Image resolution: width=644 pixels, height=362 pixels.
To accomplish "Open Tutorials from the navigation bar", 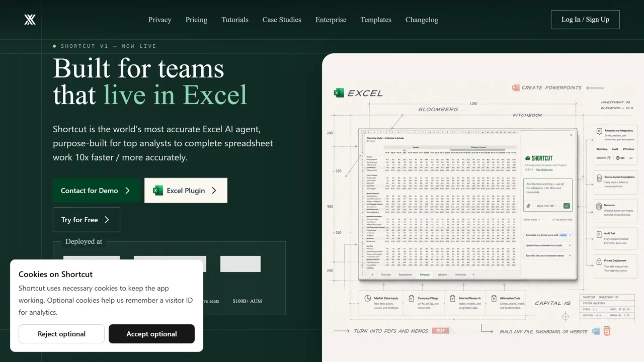I will (235, 20).
